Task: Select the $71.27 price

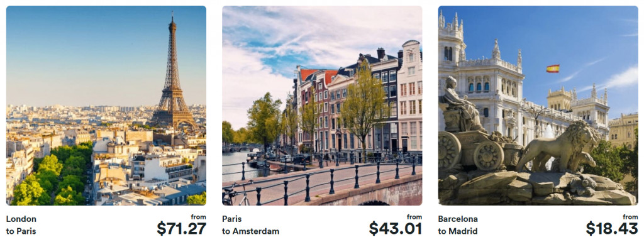Action: [182, 228]
